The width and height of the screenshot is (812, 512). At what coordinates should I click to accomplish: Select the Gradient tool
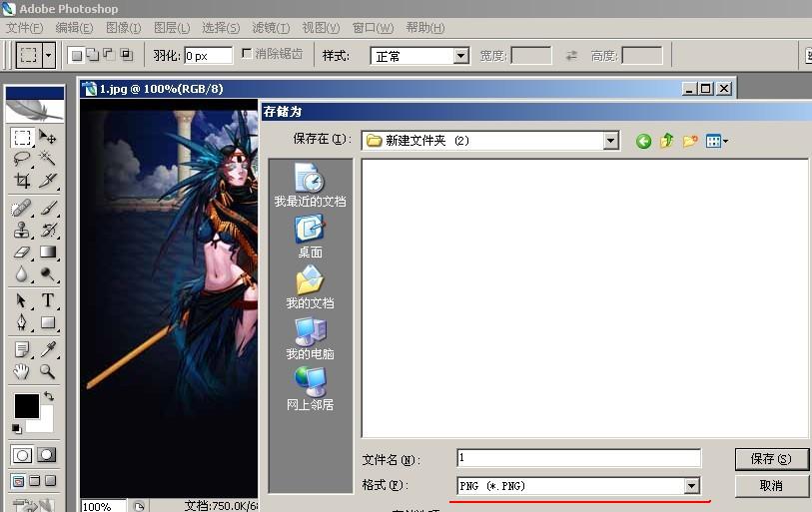pos(48,253)
